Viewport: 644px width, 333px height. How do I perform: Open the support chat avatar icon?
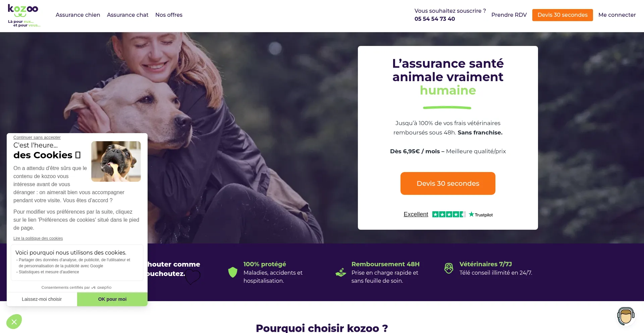point(626,316)
